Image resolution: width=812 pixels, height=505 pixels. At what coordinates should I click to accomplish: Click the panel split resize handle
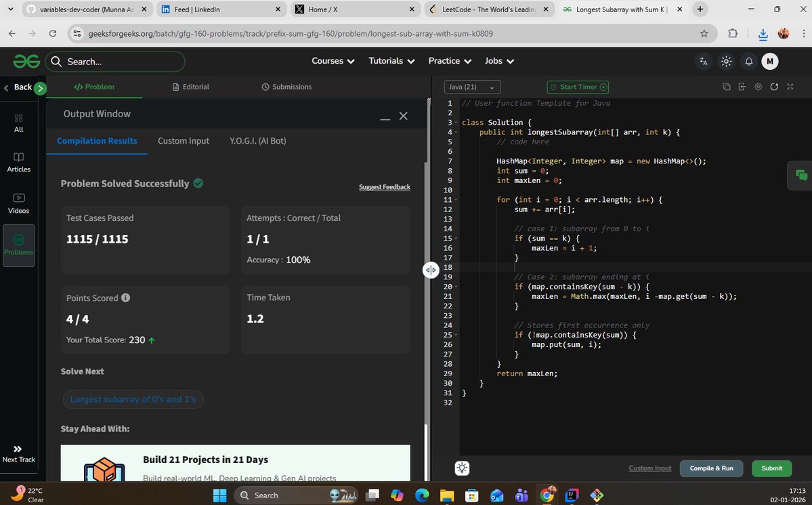431,270
